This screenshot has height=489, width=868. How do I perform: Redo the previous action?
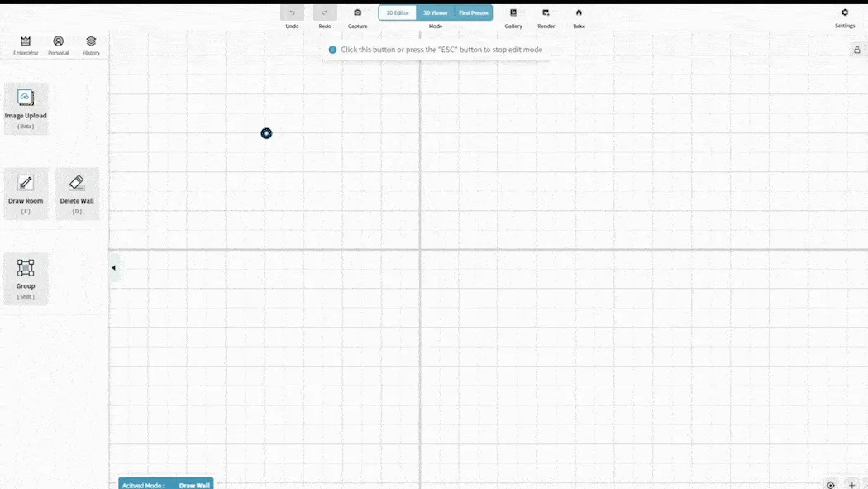click(325, 12)
